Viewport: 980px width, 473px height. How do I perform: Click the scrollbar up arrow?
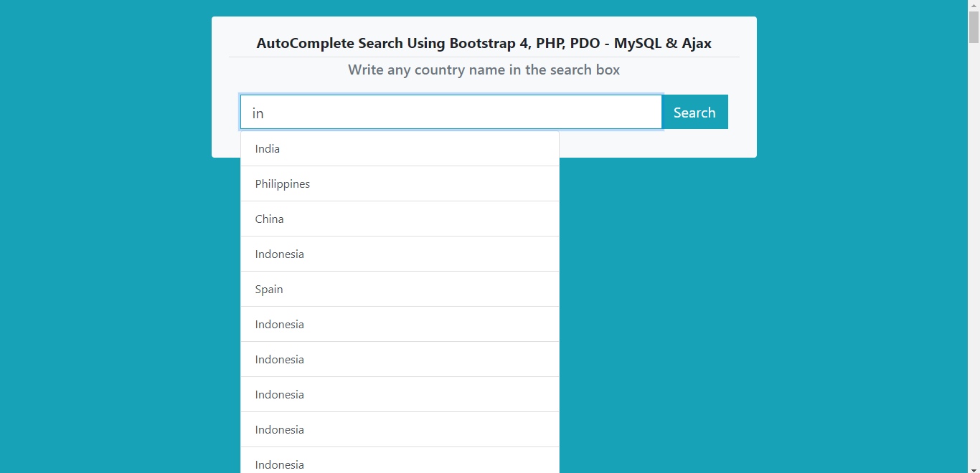[x=974, y=5]
